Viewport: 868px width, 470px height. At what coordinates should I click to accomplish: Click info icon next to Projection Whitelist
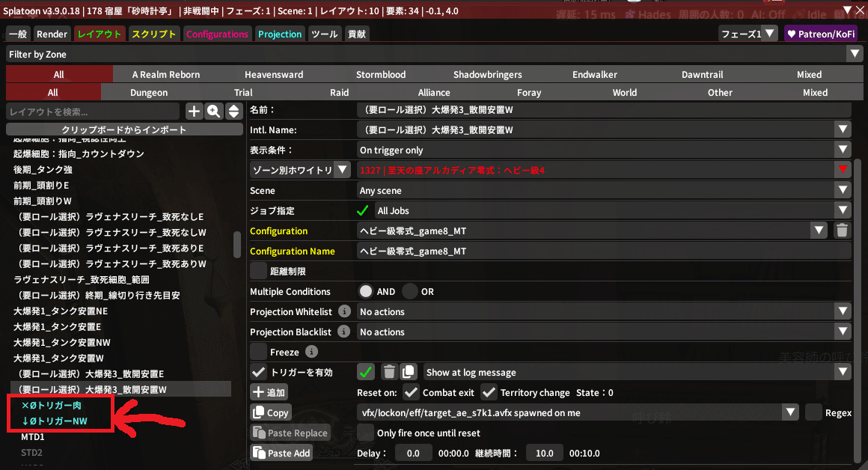344,311
